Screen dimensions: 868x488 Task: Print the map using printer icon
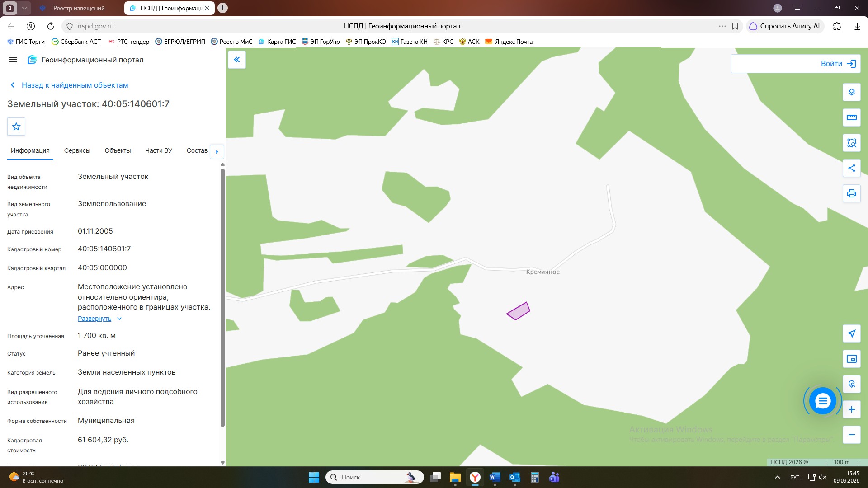851,193
